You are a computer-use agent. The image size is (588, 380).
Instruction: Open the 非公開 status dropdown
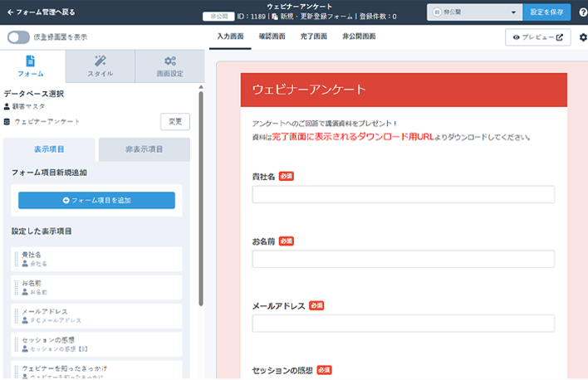473,12
